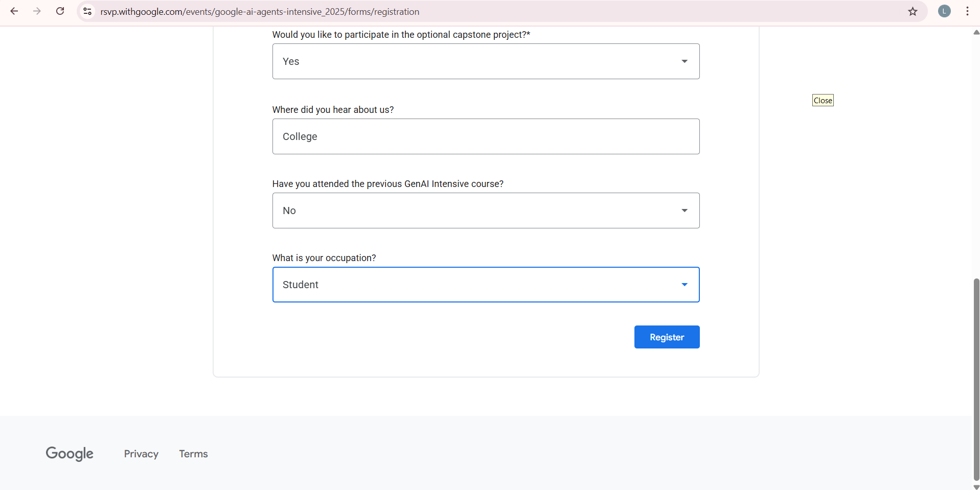Viewport: 980px width, 490px height.
Task: Click the browser back arrow
Action: (14, 11)
